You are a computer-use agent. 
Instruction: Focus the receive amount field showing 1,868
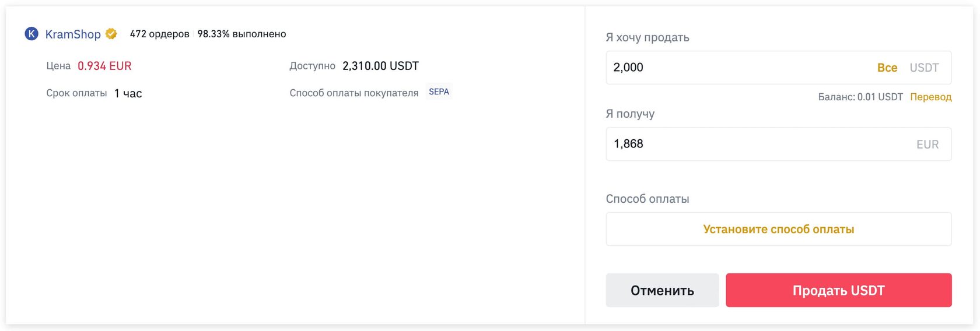[x=752, y=144]
